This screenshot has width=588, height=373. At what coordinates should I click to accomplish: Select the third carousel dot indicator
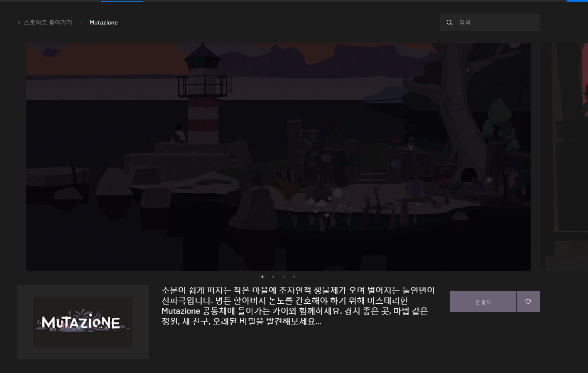click(x=284, y=277)
